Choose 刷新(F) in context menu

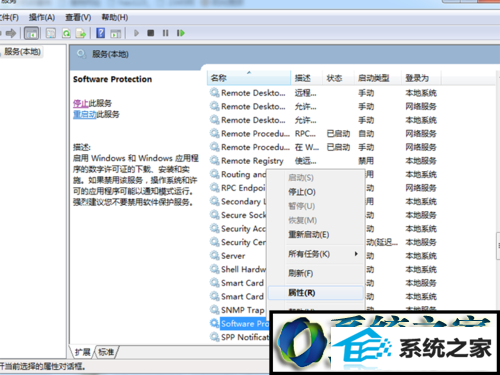[x=315, y=274]
